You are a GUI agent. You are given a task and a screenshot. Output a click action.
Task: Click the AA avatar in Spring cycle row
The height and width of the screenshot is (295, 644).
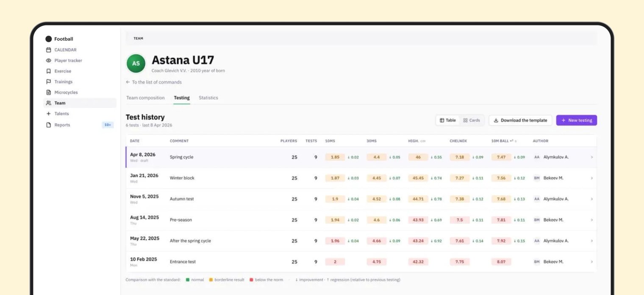pyautogui.click(x=537, y=157)
